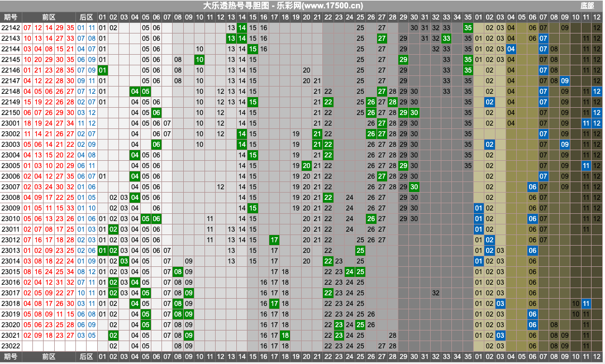This screenshot has height=364, width=605.
Task: Click green highlighted 01 in row 22146
Action: point(102,70)
